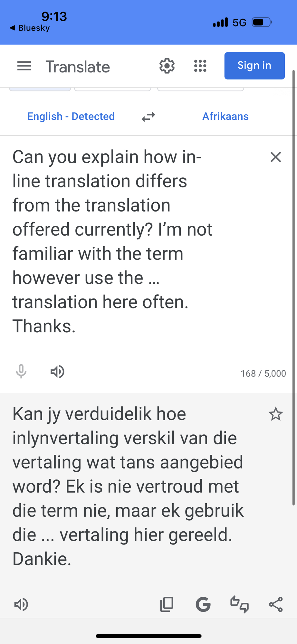Viewport: 297px width, 644px height.
Task: Return to Bluesky app
Action: 30,28
